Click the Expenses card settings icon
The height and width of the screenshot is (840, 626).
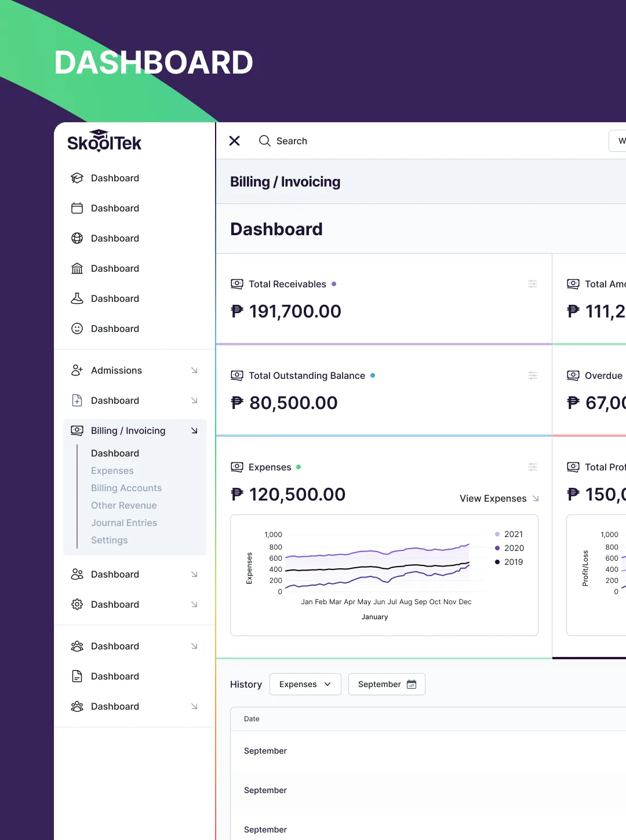(x=533, y=467)
